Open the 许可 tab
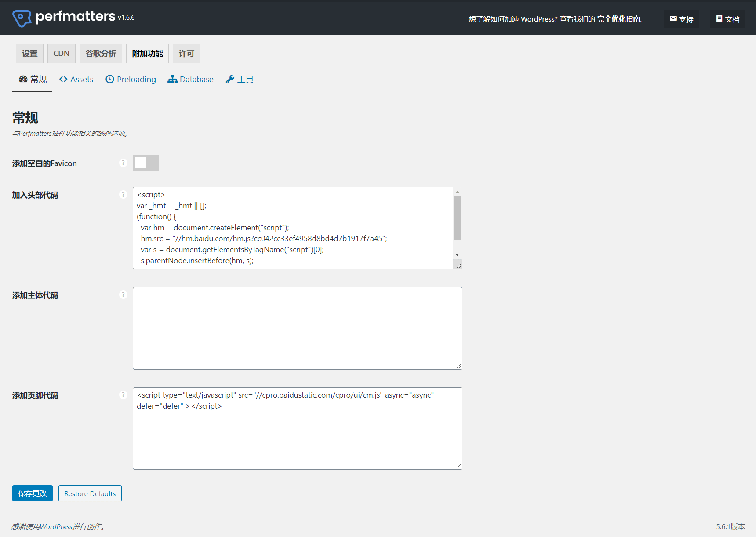 [186, 54]
